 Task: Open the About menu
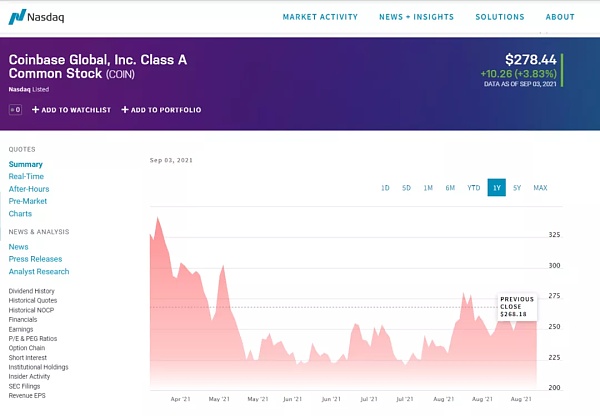point(560,17)
